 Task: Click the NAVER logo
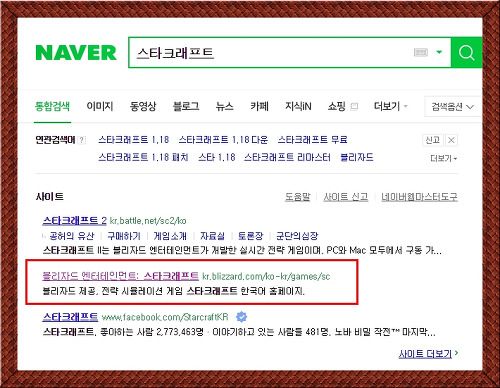tap(76, 53)
